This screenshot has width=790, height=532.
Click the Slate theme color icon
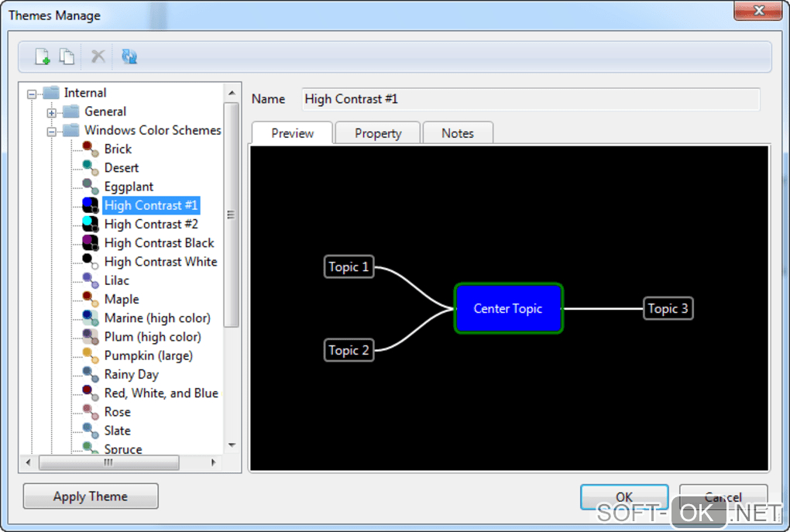[x=91, y=431]
